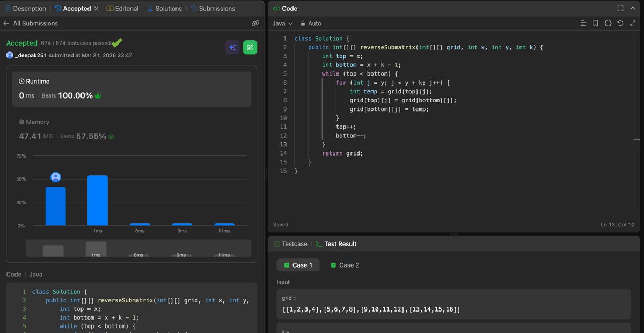This screenshot has height=333, width=644.
Task: Click '674 / 674 testcases passed' text
Action: (76, 43)
